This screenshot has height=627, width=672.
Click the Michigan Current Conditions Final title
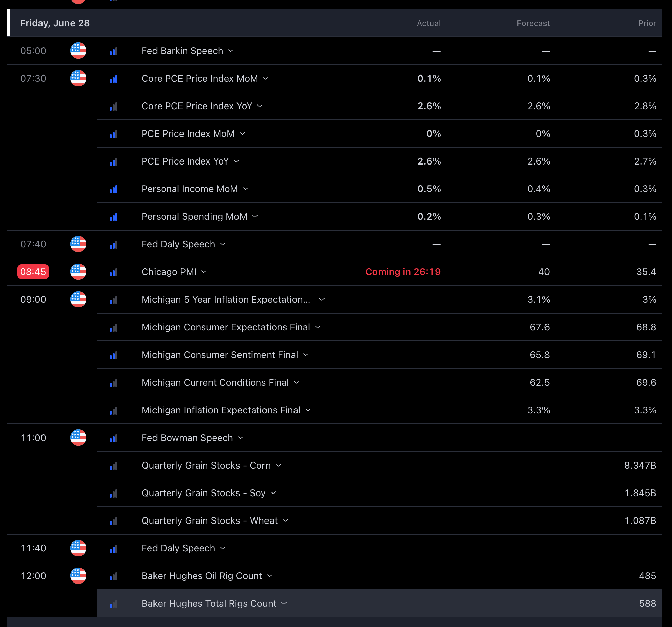click(215, 382)
